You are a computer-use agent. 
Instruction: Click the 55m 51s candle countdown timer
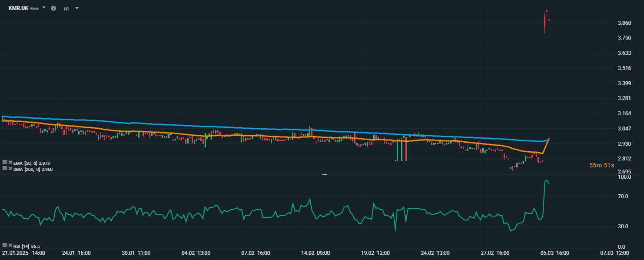[x=601, y=166]
